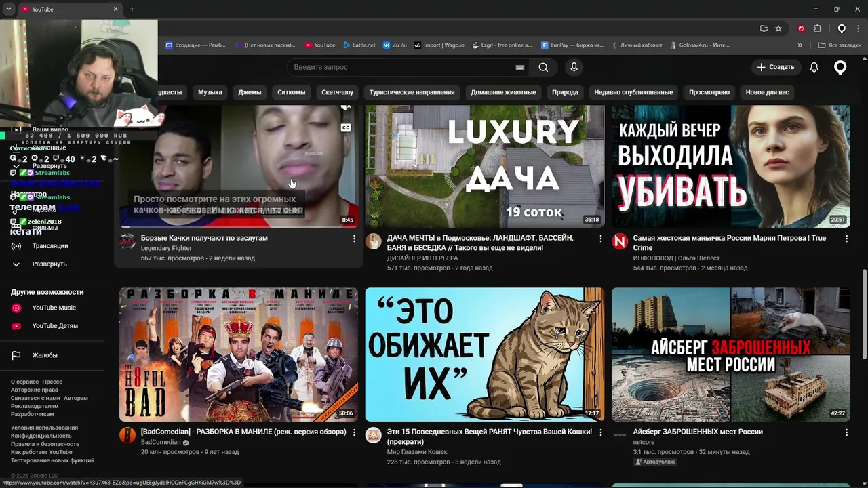
Task: Toggle CC captions on Борзые Качки preview
Action: pos(345,127)
